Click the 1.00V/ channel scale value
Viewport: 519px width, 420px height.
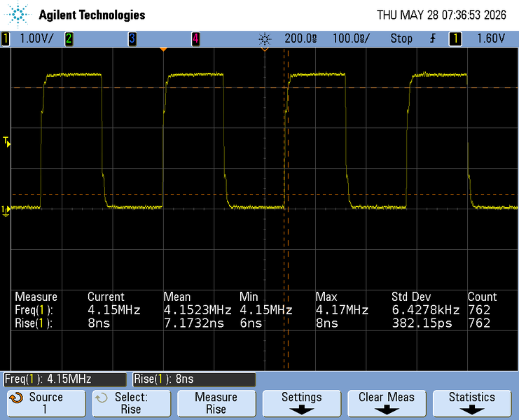pos(36,38)
